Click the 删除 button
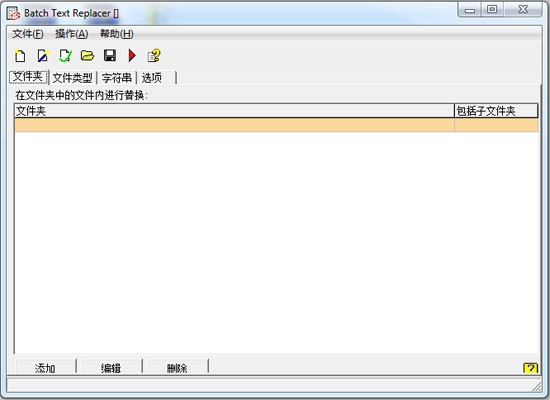The height and width of the screenshot is (400, 550). [177, 367]
